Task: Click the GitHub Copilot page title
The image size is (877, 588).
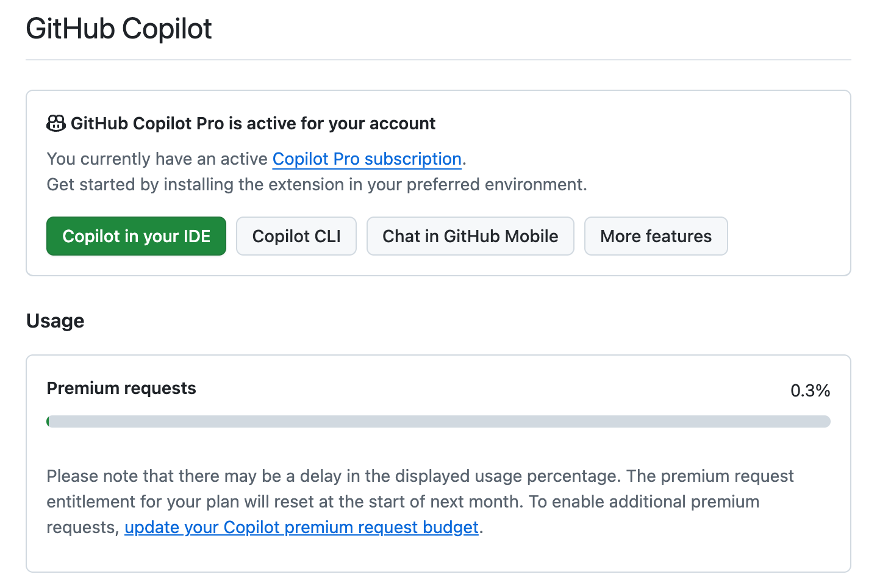Action: [119, 29]
